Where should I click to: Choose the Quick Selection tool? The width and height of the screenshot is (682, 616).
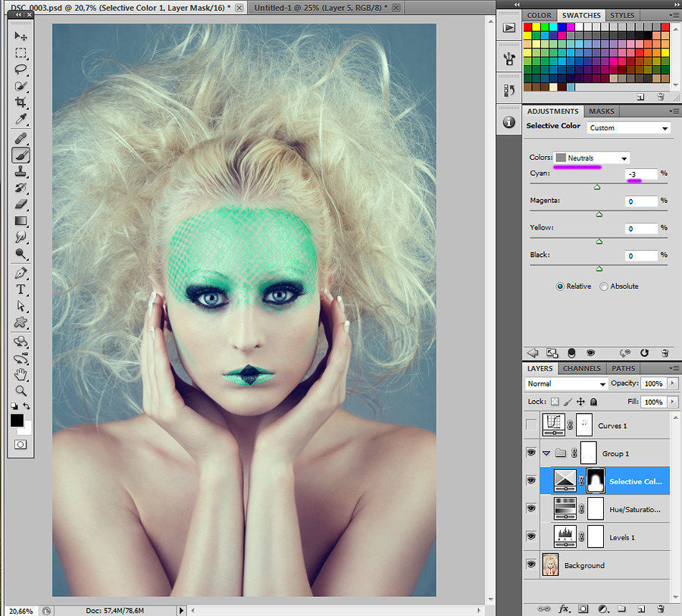click(20, 86)
